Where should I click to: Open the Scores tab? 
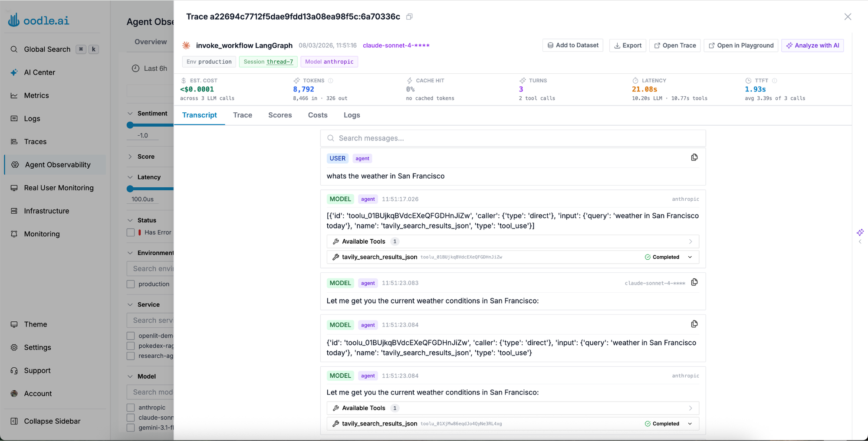tap(280, 115)
